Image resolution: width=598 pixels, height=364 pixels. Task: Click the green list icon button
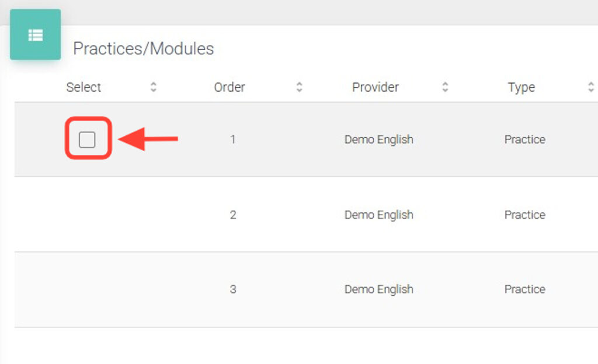(35, 35)
